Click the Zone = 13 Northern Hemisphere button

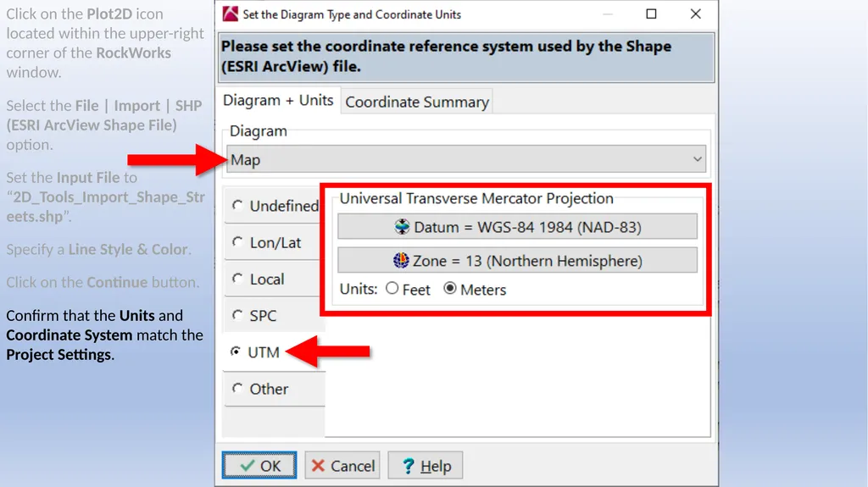tap(518, 261)
